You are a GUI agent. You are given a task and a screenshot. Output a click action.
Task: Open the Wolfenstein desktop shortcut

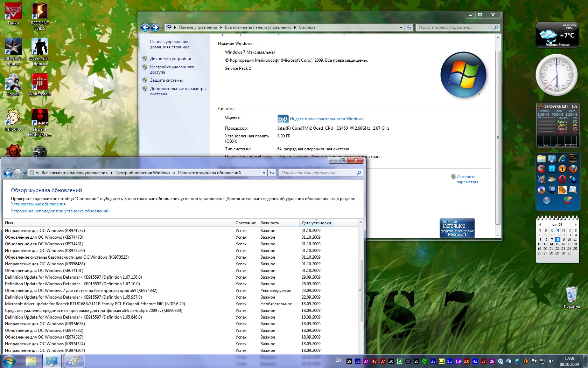pyautogui.click(x=40, y=85)
